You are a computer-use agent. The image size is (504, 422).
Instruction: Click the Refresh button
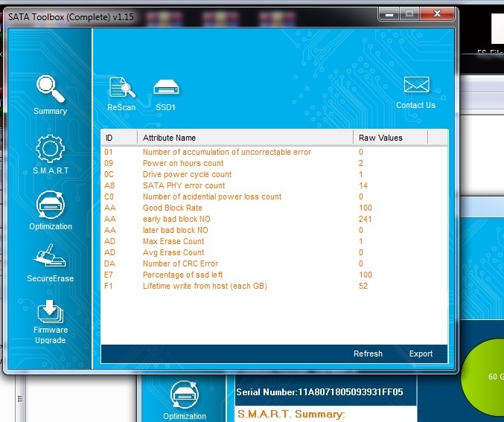point(368,354)
